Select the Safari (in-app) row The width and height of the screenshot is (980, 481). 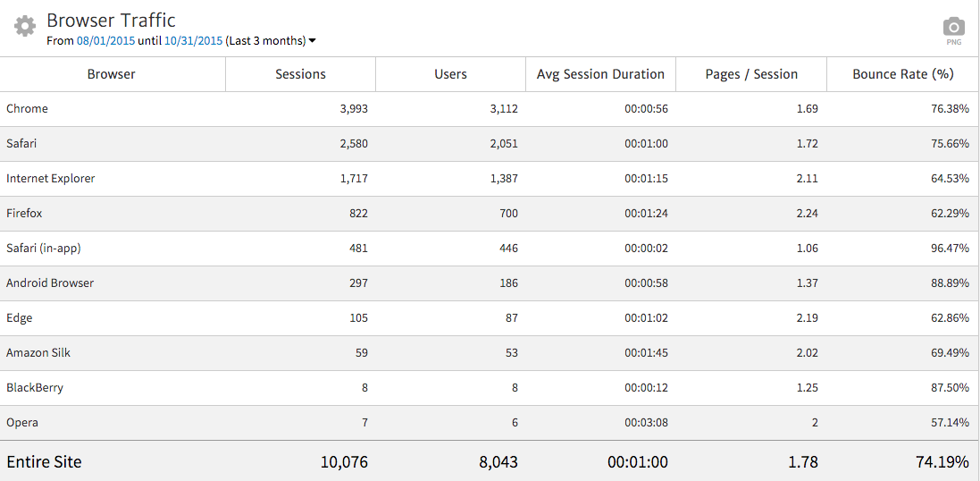pyautogui.click(x=44, y=249)
